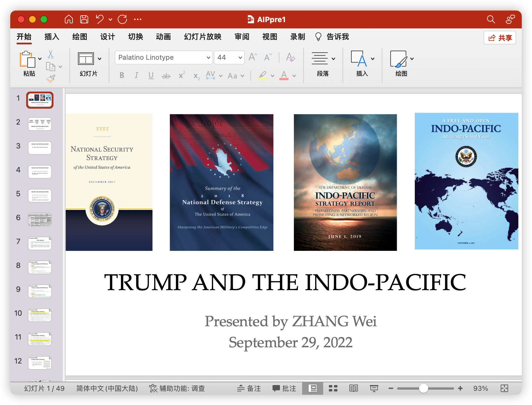Open the 插入 ribbon tab

(x=52, y=37)
